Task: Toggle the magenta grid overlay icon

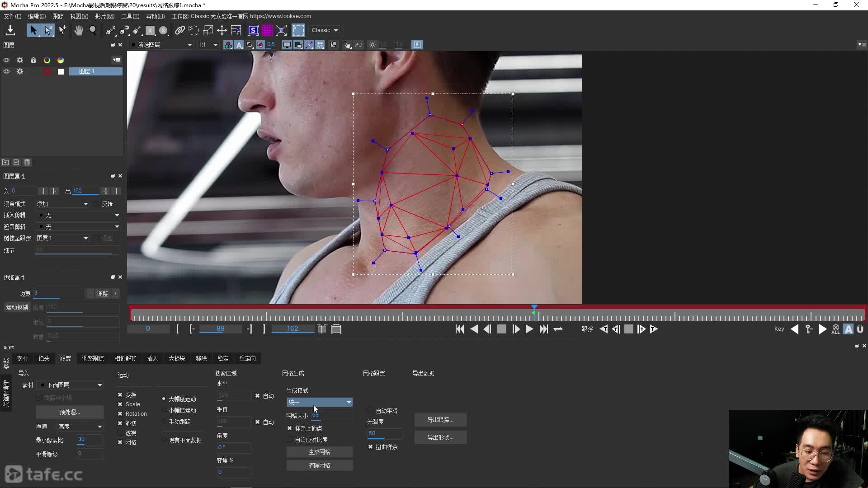Action: point(267,30)
